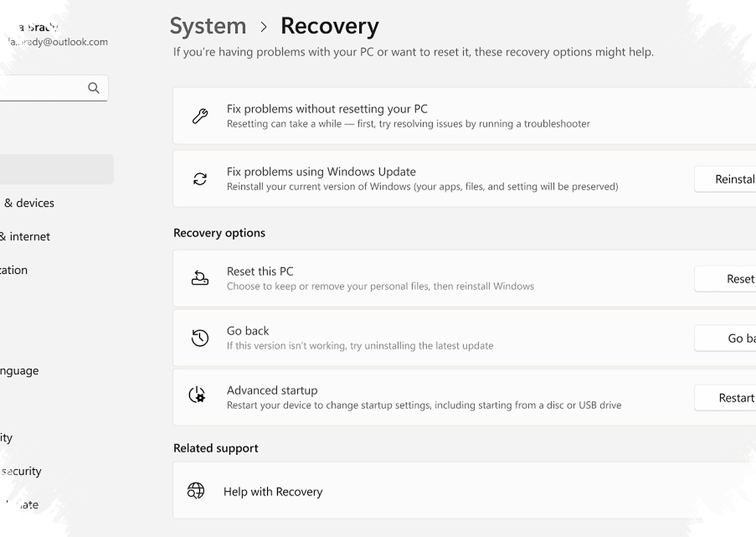Viewport: 756px width, 537px height.
Task: Open the Bluetooth & devices sidebar item
Action: 27,203
